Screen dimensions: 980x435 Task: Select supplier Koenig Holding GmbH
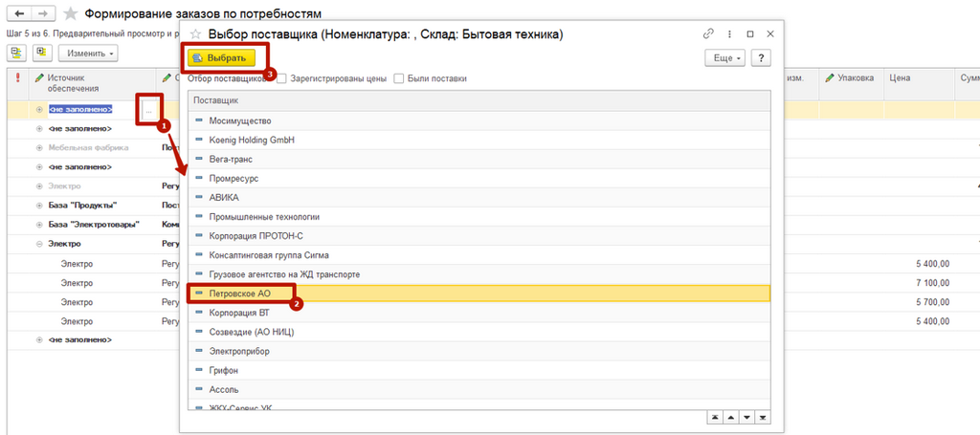pos(479,140)
